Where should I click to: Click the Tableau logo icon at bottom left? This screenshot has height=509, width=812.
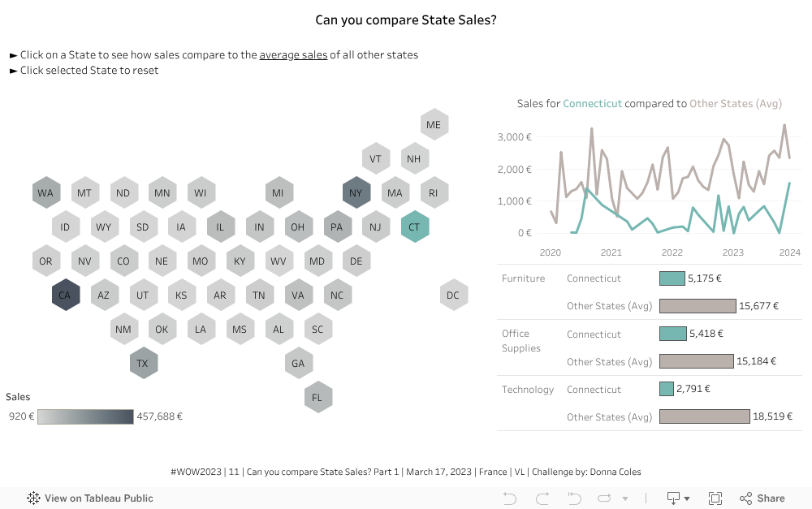coord(34,498)
